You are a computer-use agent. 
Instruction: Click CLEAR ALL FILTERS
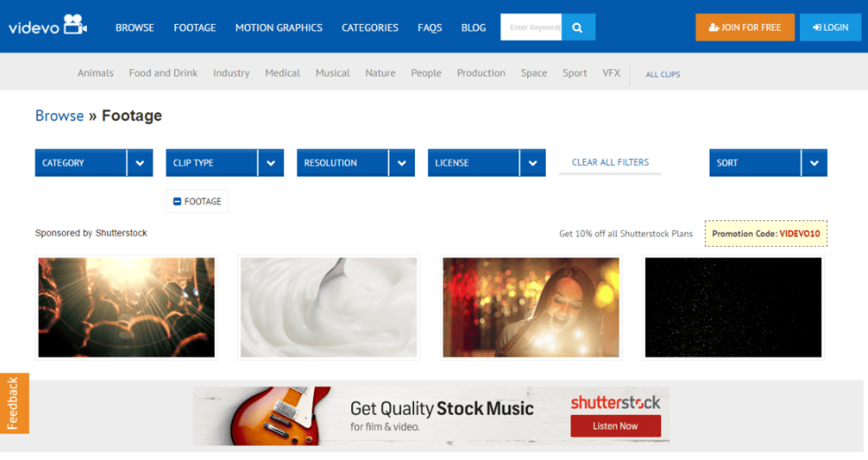click(610, 162)
